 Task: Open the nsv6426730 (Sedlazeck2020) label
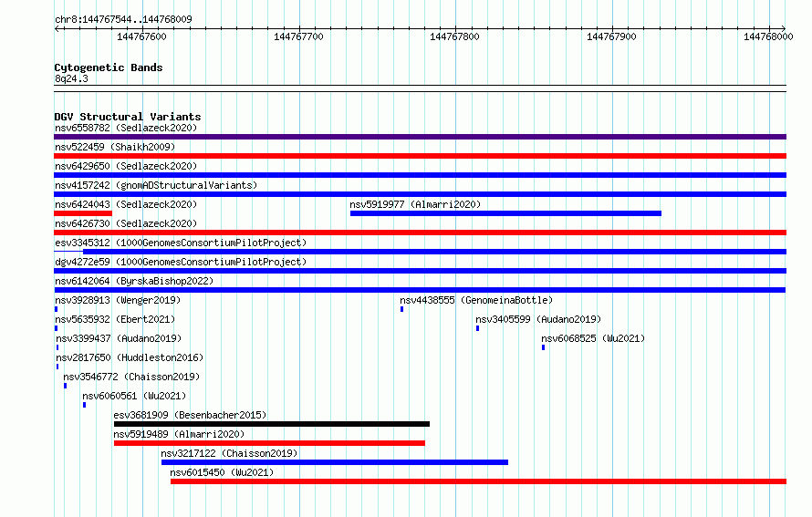pyautogui.click(x=126, y=223)
